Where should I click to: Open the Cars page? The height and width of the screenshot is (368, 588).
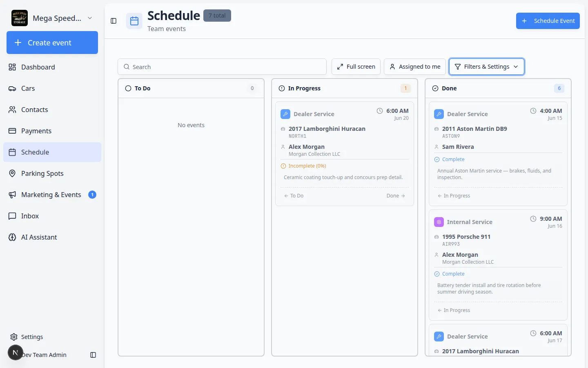[52, 88]
